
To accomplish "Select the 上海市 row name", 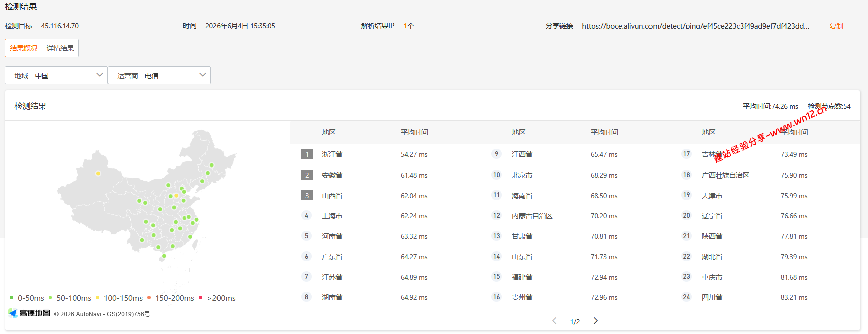I will (x=332, y=216).
